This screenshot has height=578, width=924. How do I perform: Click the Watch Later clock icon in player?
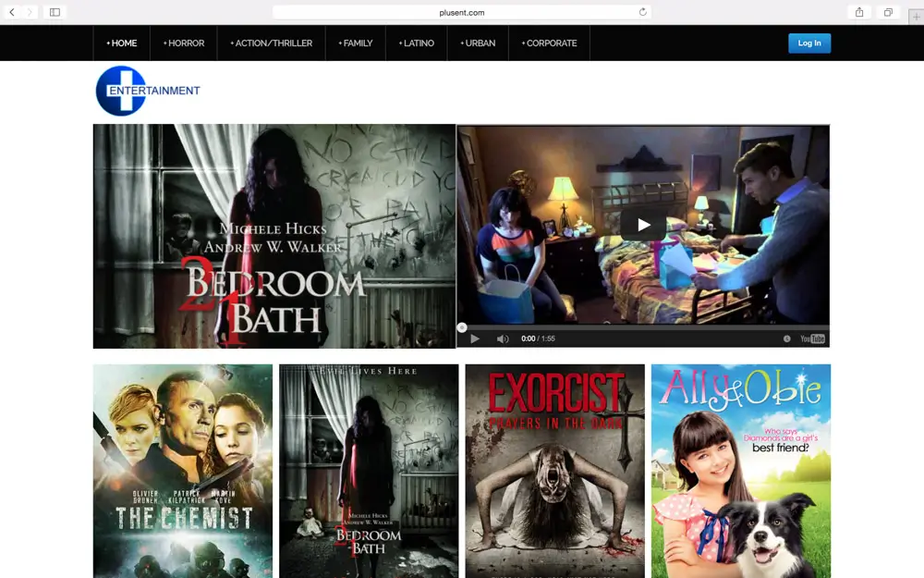[787, 338]
